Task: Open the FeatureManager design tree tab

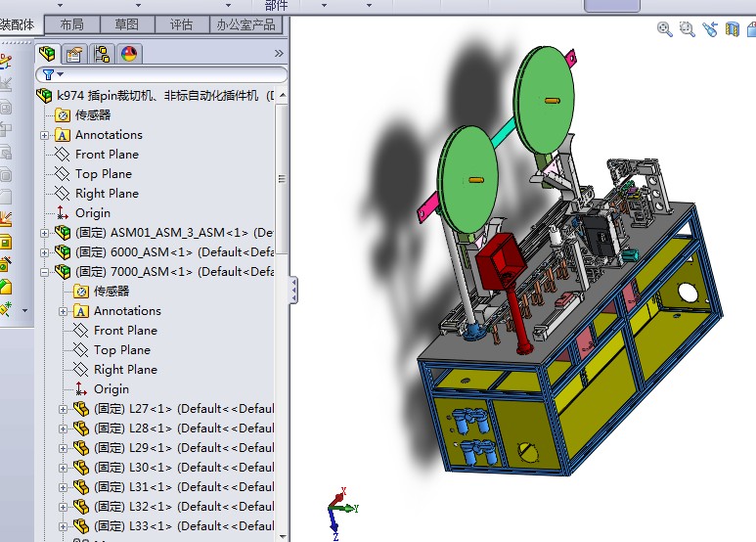Action: 47,54
